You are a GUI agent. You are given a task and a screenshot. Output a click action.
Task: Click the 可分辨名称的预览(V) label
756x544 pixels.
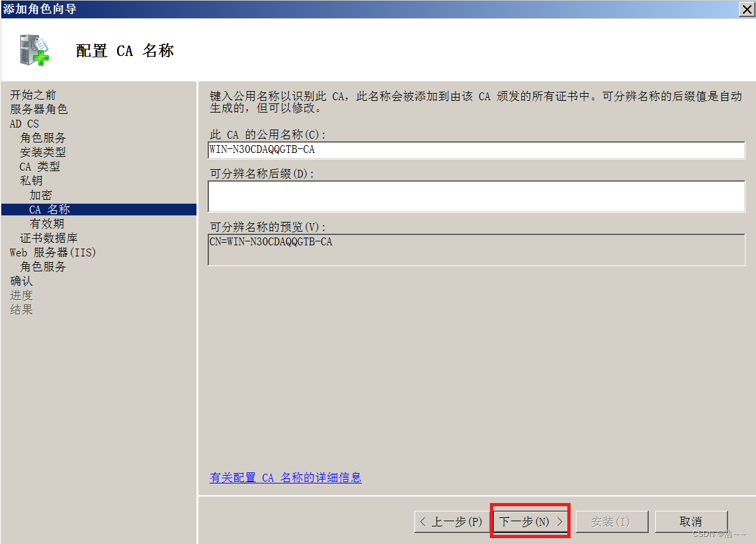click(267, 226)
